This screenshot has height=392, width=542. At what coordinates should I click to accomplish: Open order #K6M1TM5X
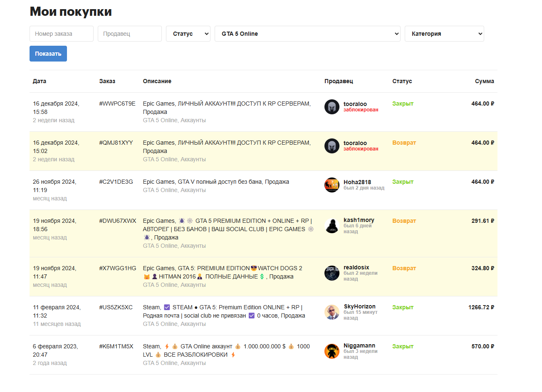point(116,346)
